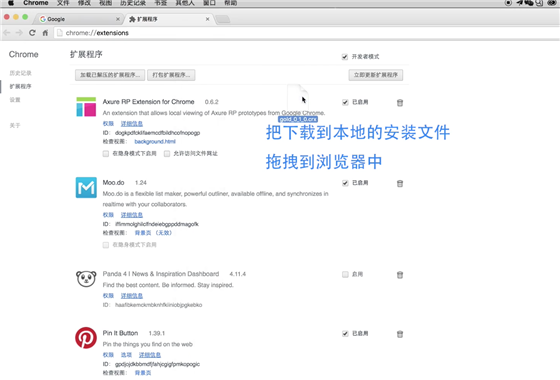Open 设置 in the left sidebar
Image resolution: width=560 pixels, height=380 pixels.
pyautogui.click(x=15, y=100)
